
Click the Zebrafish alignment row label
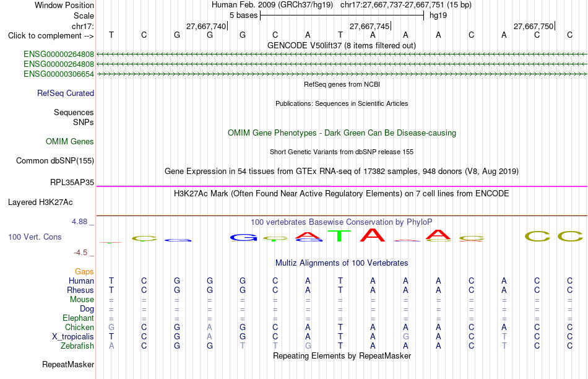[77, 346]
